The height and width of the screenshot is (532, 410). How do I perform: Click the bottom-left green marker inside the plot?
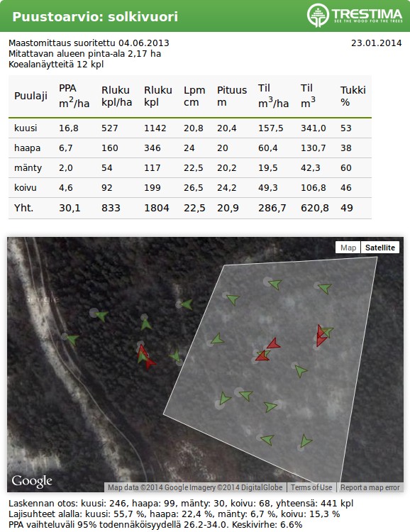coord(225,398)
